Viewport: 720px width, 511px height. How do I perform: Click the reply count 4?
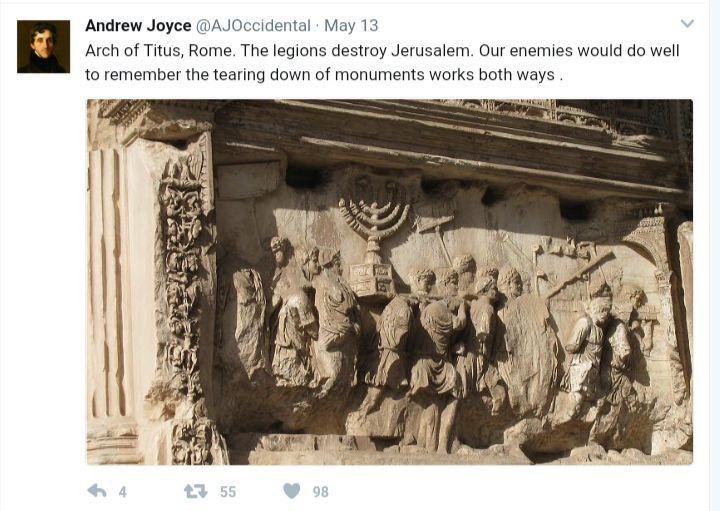(122, 492)
